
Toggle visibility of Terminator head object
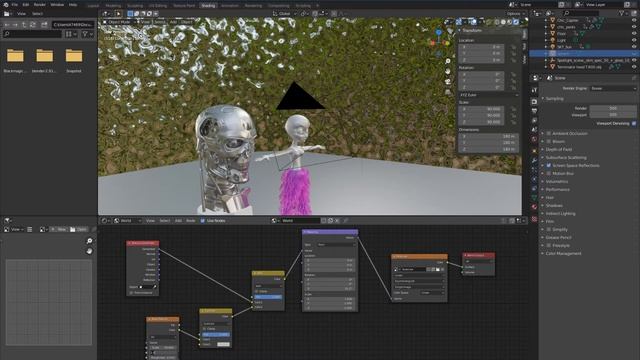(x=634, y=67)
